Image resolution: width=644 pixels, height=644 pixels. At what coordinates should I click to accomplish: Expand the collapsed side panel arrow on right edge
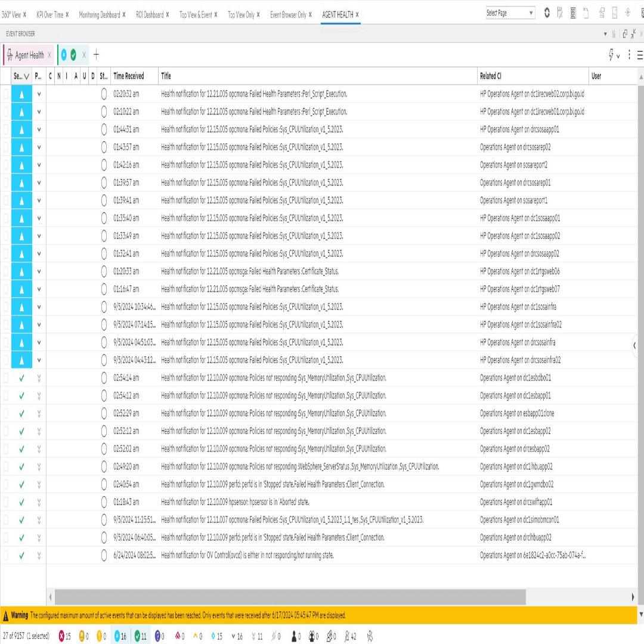tap(634, 345)
